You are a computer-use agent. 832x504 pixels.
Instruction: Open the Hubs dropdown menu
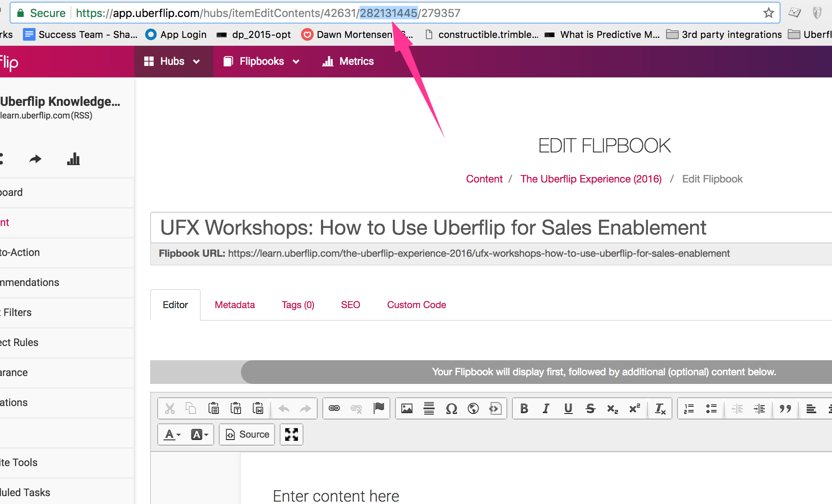[x=173, y=61]
